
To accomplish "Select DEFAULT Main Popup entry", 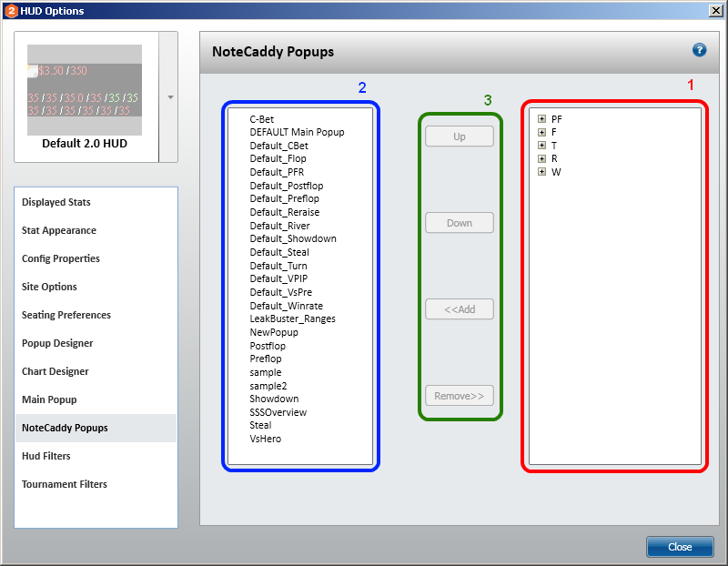I will click(298, 132).
